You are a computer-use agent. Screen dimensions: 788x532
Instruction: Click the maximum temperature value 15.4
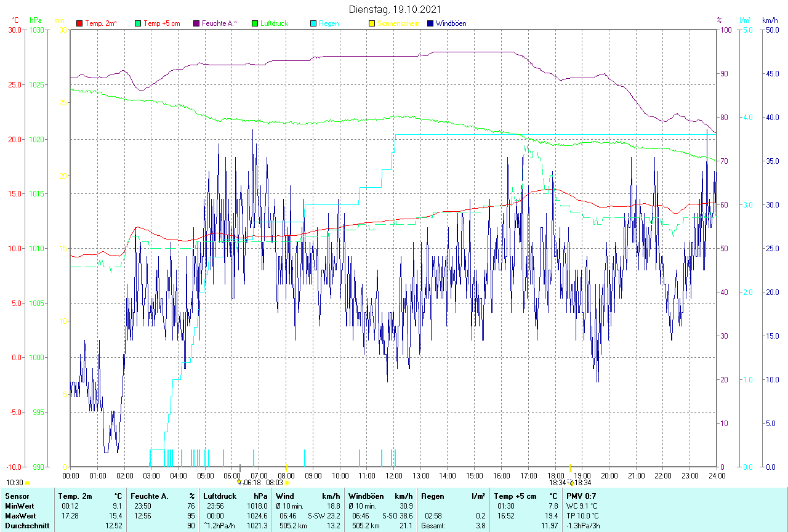point(116,516)
